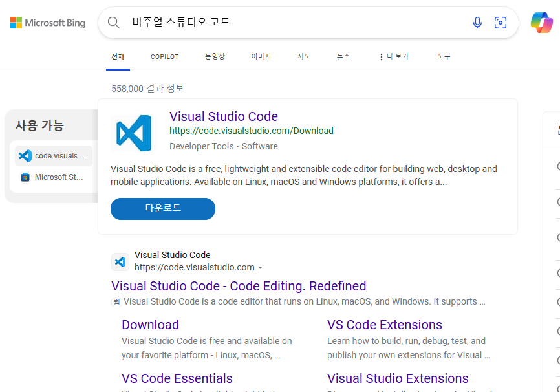
Task: Expand dropdown arrow next to https://code.visualstudio.com
Action: [261, 268]
